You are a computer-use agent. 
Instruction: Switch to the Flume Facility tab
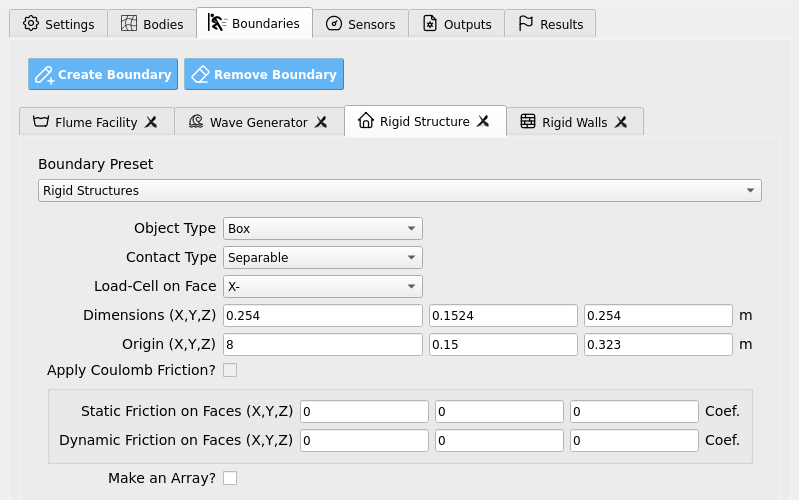[x=96, y=122]
